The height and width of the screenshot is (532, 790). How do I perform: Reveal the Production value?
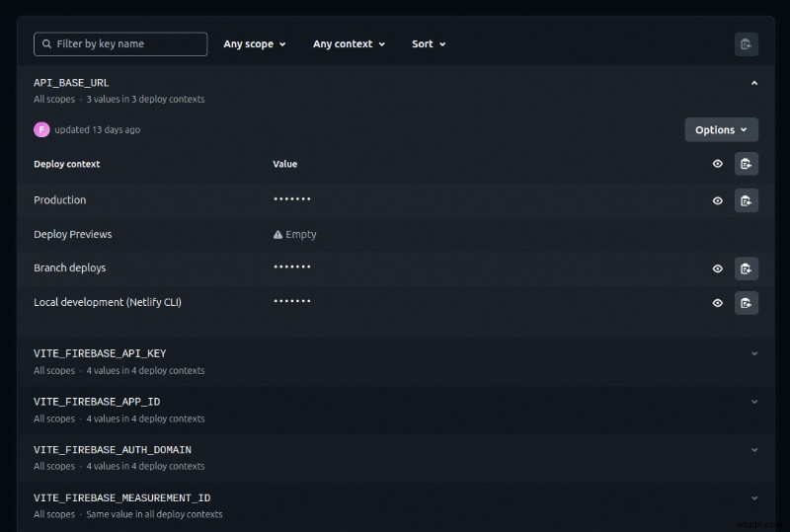718,200
